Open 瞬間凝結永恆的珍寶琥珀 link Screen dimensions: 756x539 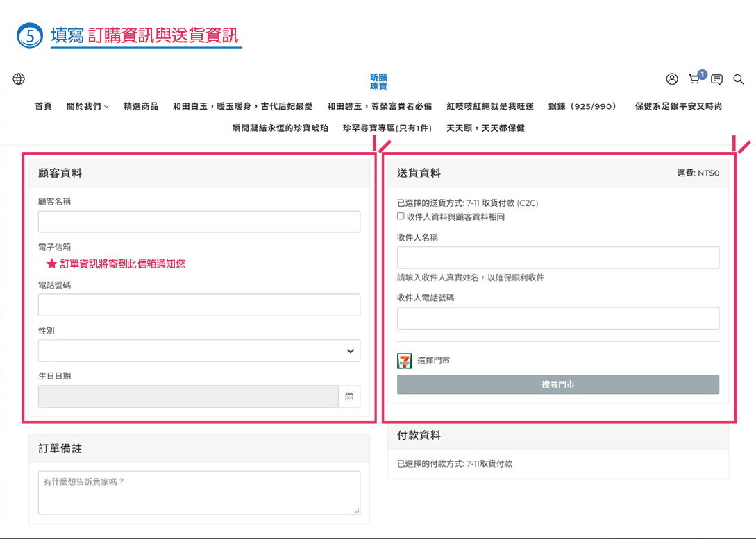coord(280,128)
